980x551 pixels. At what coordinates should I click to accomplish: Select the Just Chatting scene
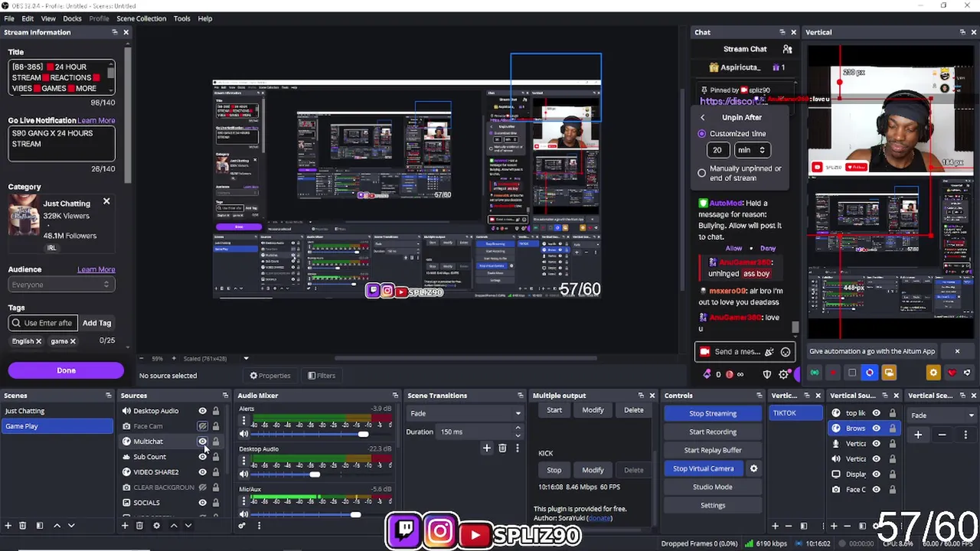[x=57, y=411]
